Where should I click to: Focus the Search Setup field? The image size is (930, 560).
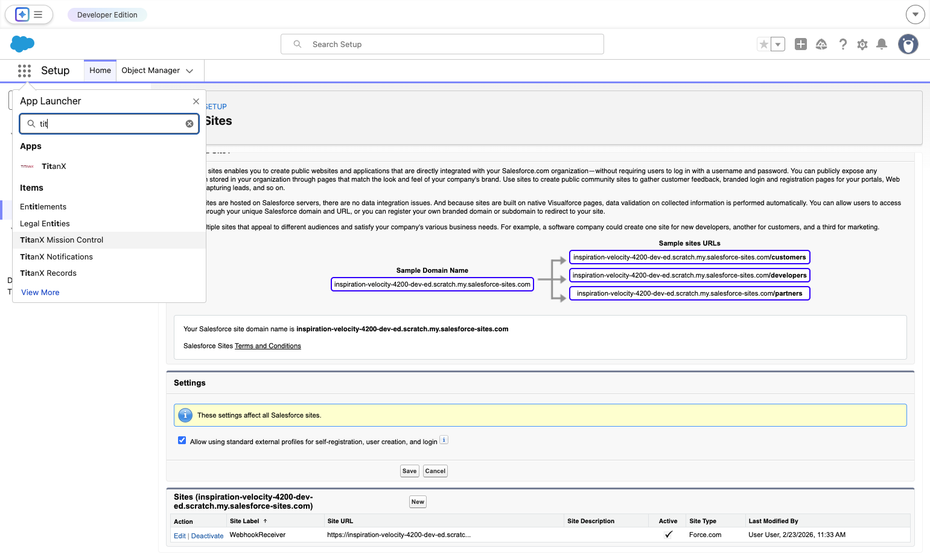point(442,44)
